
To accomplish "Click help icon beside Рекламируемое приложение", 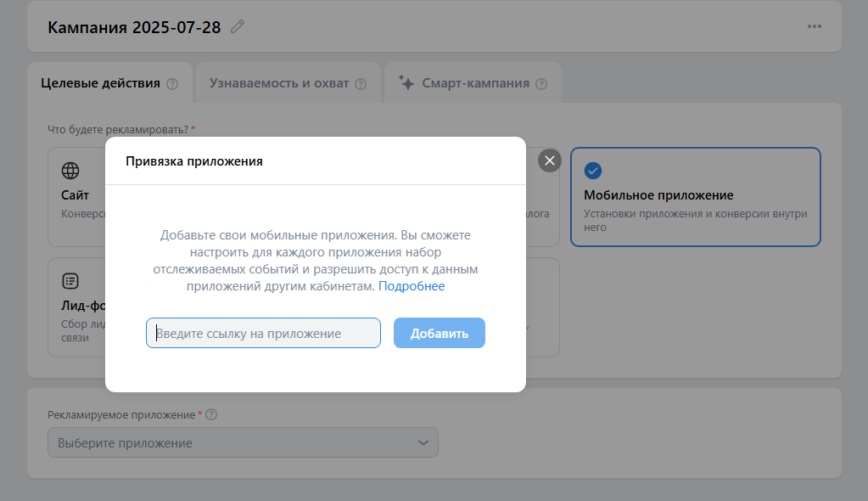I will tap(211, 414).
